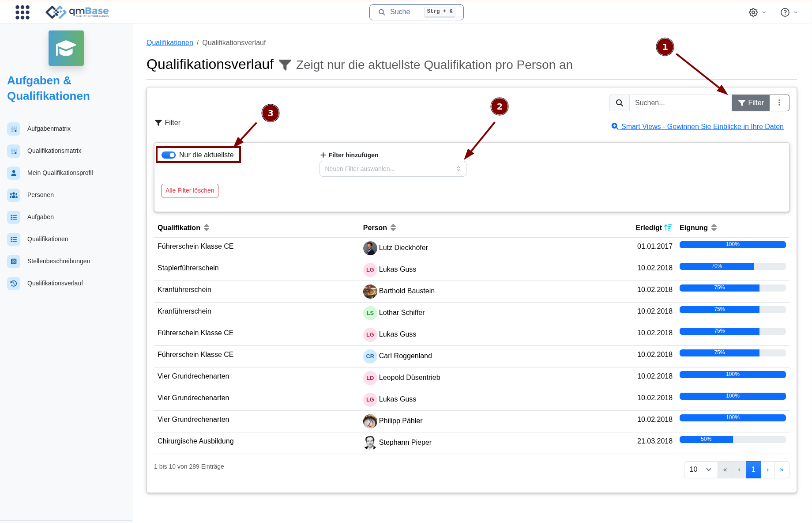
Task: Click the name Philipp Pähler
Action: coord(401,421)
